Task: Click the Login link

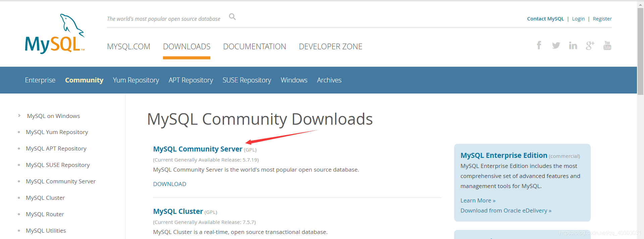Action: pyautogui.click(x=578, y=19)
